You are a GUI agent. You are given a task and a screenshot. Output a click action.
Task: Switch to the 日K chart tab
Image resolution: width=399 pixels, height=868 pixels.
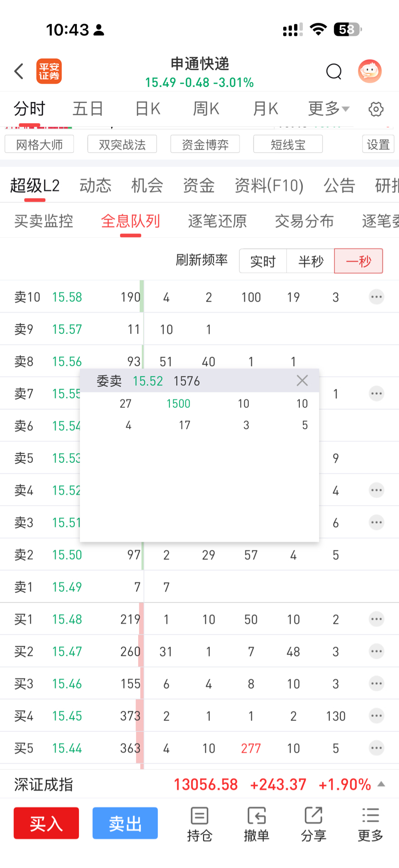click(x=148, y=109)
